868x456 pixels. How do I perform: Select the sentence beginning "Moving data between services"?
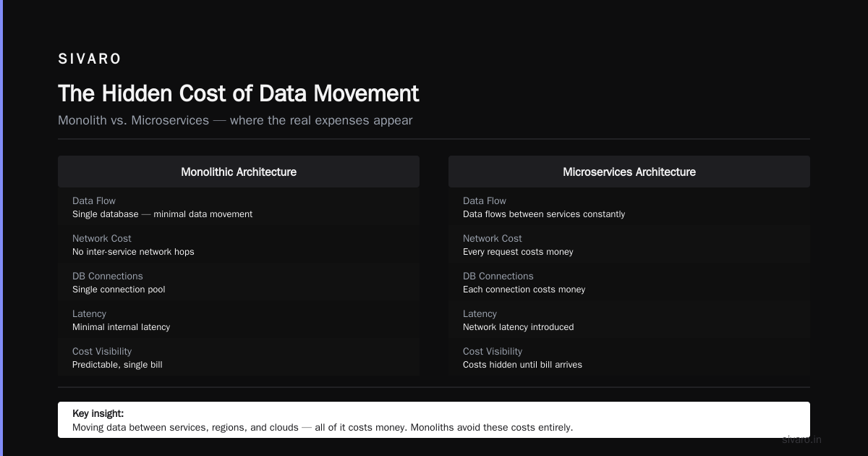coord(323,427)
